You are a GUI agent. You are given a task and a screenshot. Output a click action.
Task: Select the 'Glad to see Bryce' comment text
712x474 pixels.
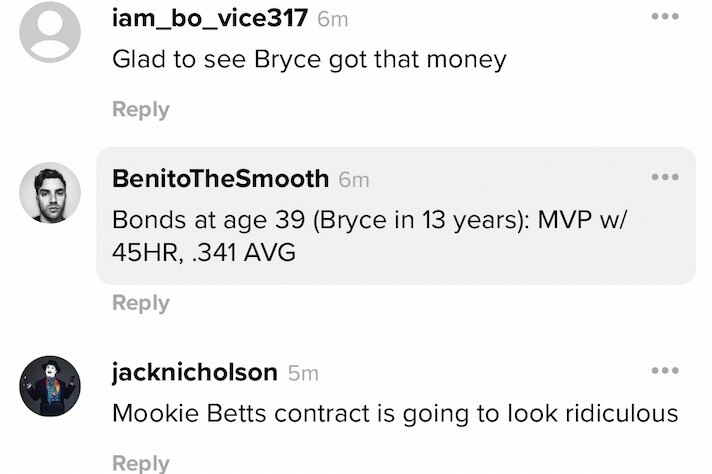[309, 59]
